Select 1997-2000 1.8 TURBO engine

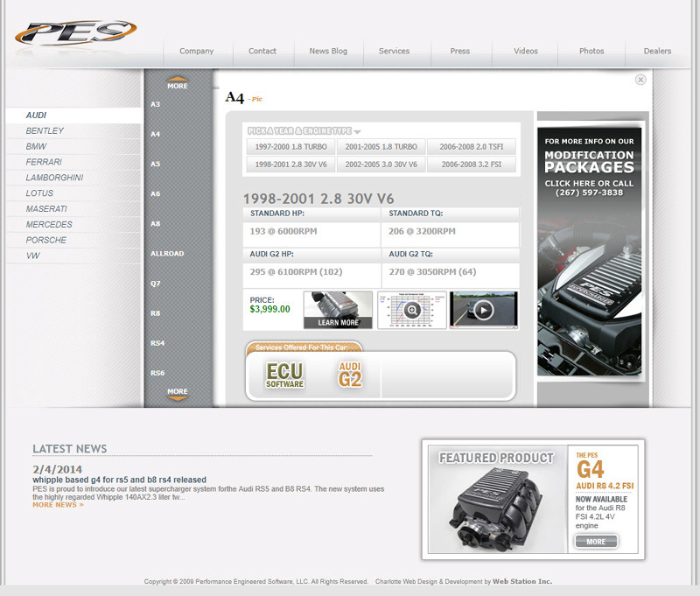pyautogui.click(x=290, y=147)
